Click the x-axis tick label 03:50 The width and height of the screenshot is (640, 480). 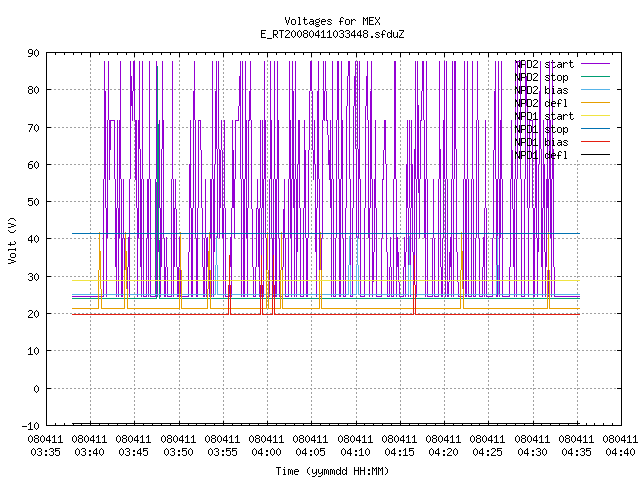(x=178, y=452)
